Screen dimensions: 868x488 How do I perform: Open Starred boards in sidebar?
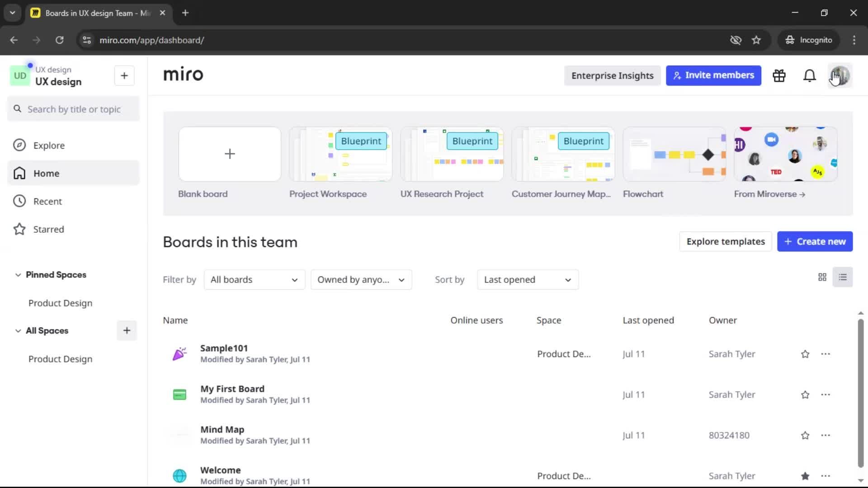73,229
